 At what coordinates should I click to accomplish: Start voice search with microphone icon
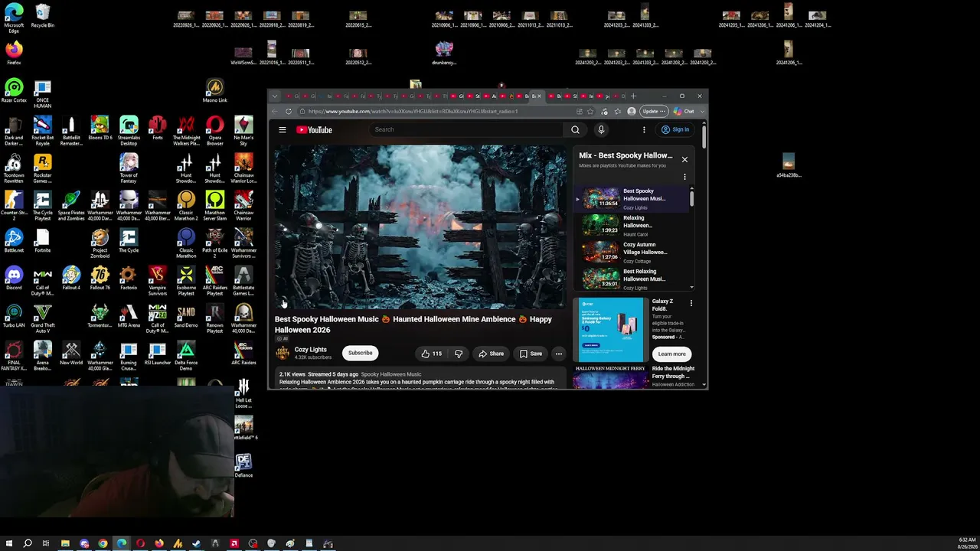point(601,130)
